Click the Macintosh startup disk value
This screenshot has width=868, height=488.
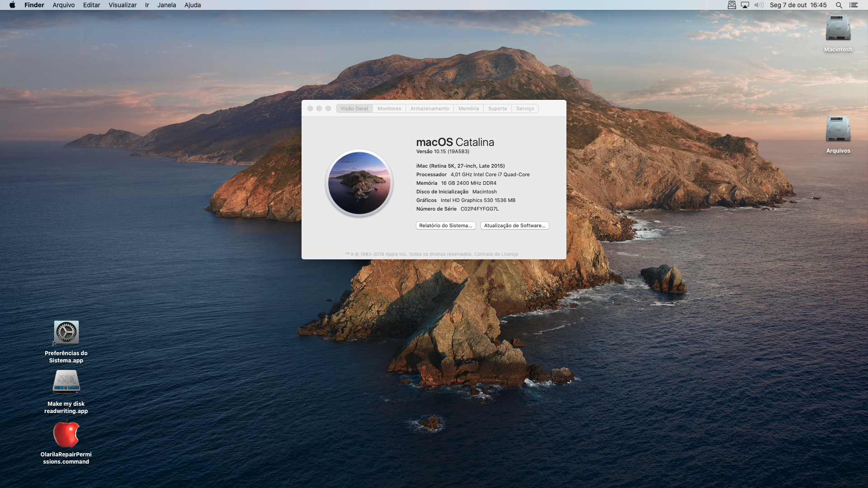(484, 192)
